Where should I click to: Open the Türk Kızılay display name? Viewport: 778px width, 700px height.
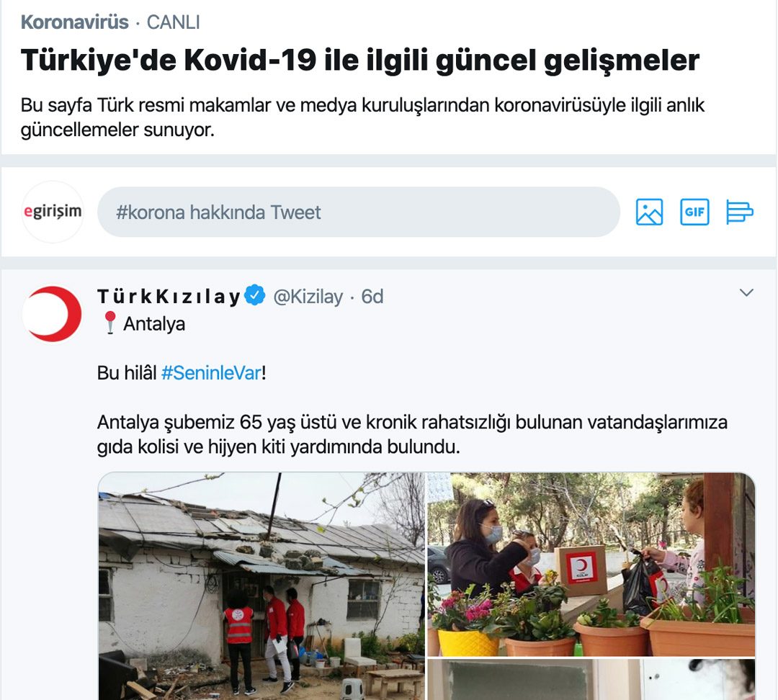(169, 297)
